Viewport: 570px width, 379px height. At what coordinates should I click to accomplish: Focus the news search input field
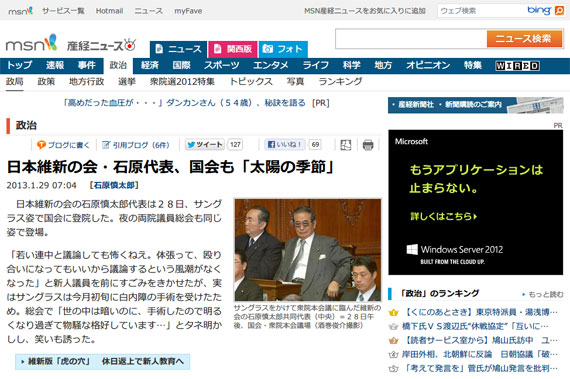[411, 39]
